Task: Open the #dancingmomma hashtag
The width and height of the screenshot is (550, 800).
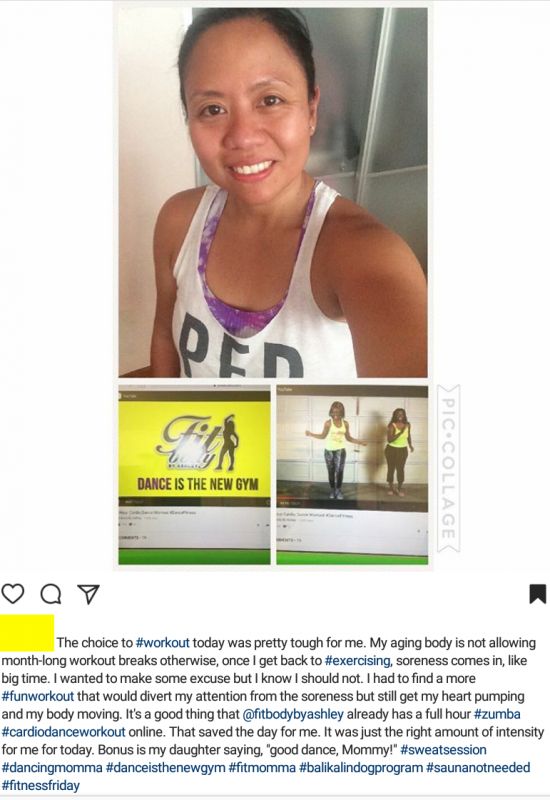Action: (52, 767)
